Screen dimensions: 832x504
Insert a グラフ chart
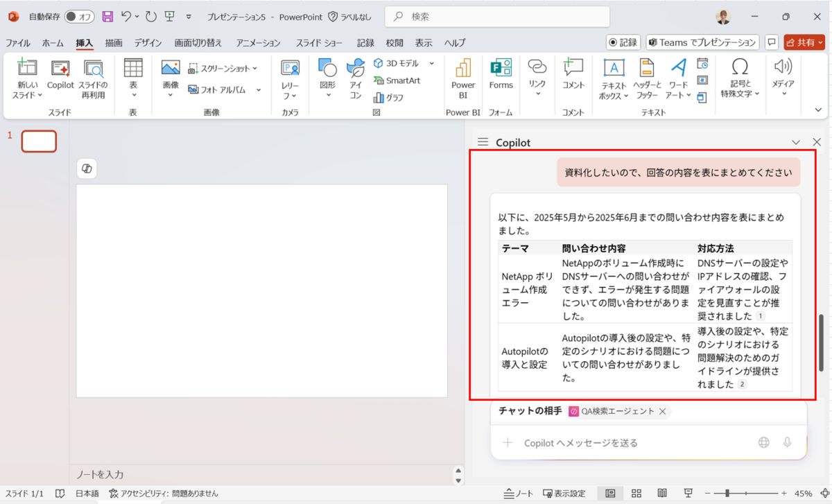click(388, 98)
